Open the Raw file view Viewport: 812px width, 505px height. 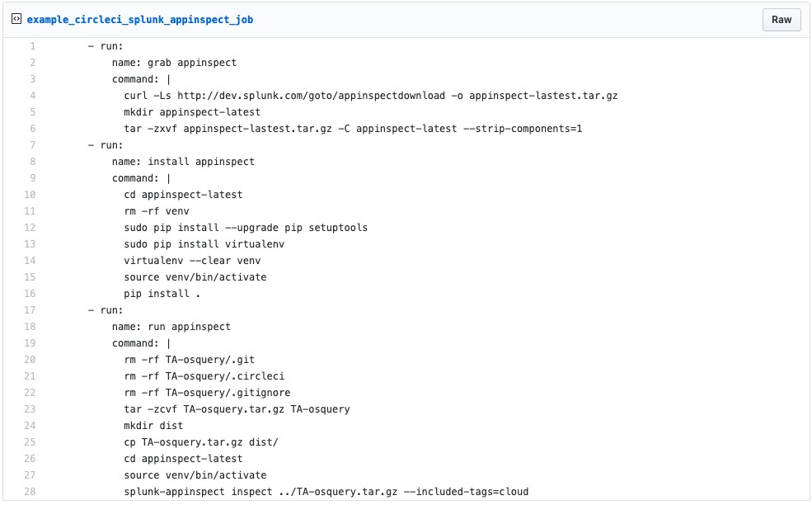tap(781, 20)
